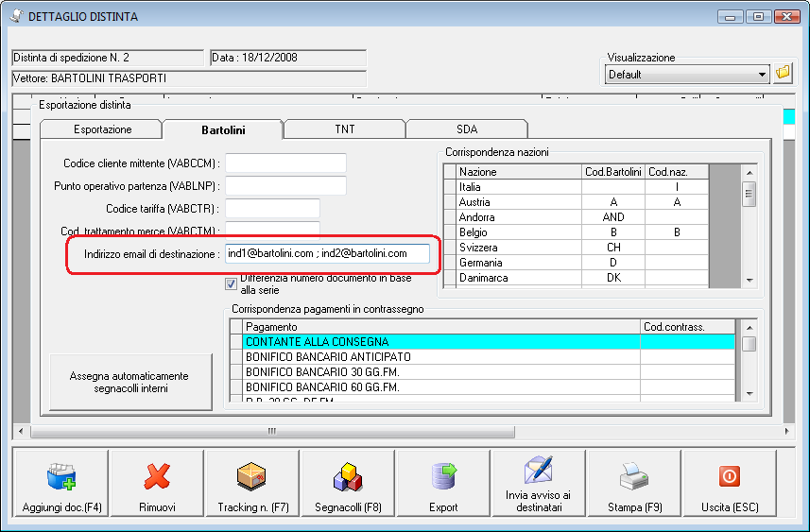Select the Andorra nation row
Image resolution: width=810 pixels, height=532 pixels.
(576, 217)
